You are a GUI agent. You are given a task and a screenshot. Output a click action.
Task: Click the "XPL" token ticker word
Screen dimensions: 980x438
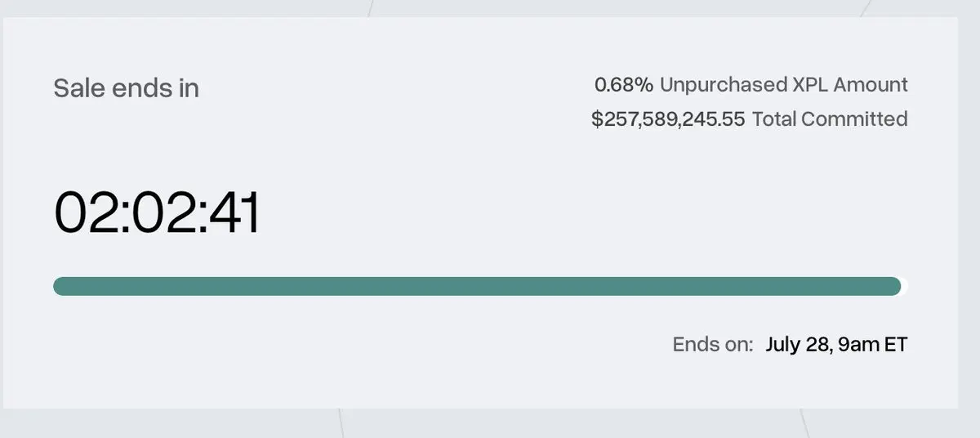click(809, 84)
